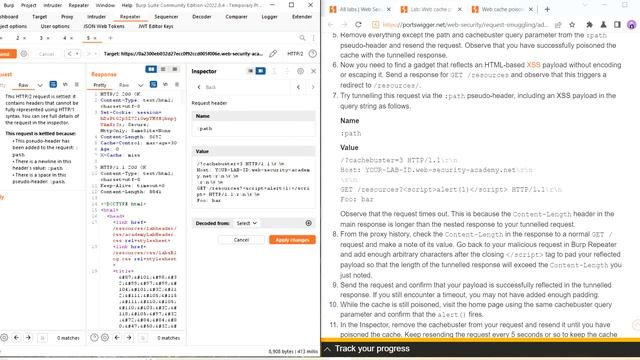Image resolution: width=640 pixels, height=360 pixels.
Task: Toggle request non-printable characters \n
Action: coord(65,84)
